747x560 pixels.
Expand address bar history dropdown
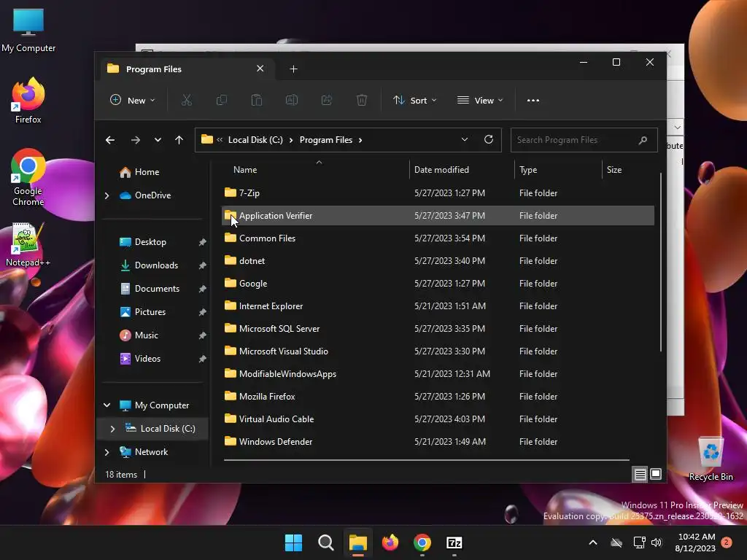point(465,139)
